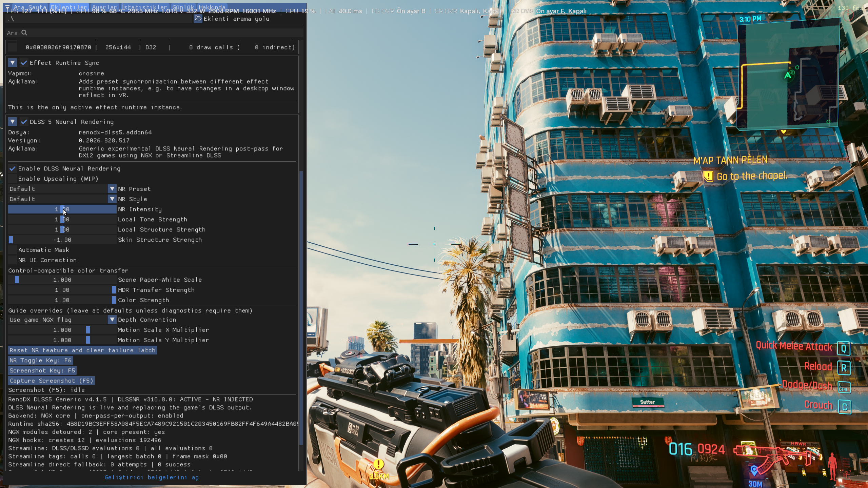Open the NR Preset dropdown
868x488 pixels.
coord(62,189)
